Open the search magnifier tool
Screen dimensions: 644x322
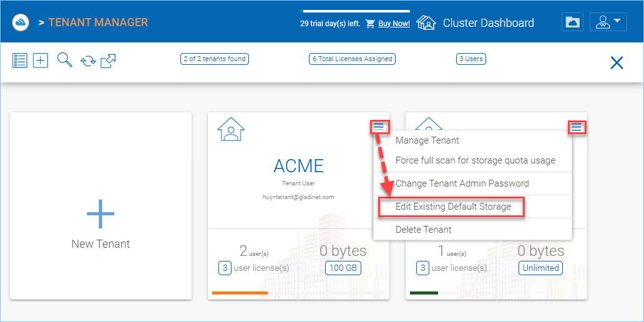pyautogui.click(x=64, y=60)
